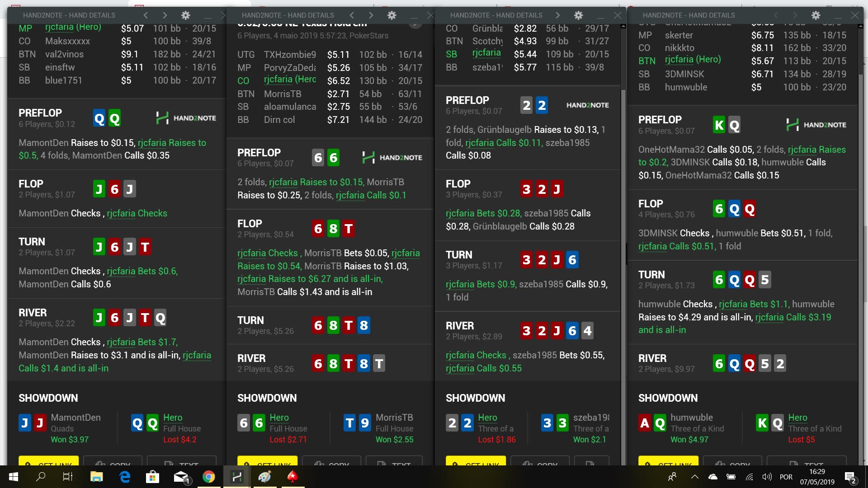Click MamontDen name in showdown section
The image size is (868, 488).
pyautogui.click(x=75, y=418)
